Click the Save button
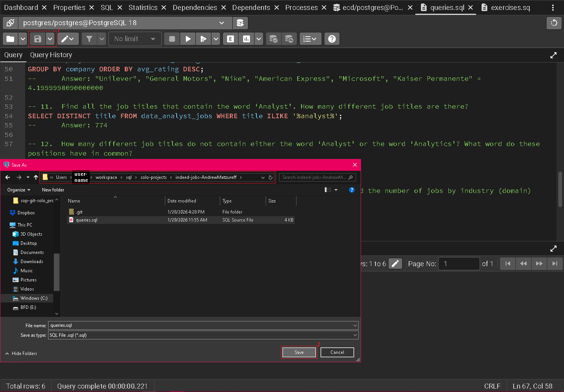 tap(299, 352)
